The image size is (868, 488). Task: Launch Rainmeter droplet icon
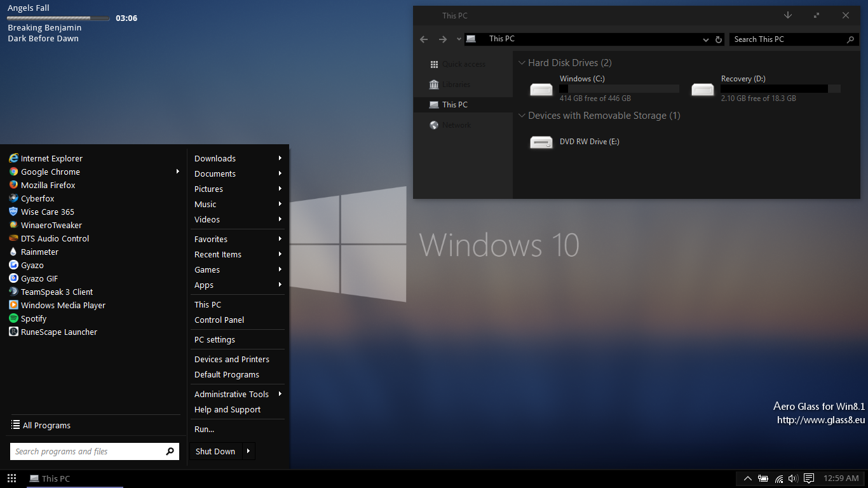13,252
